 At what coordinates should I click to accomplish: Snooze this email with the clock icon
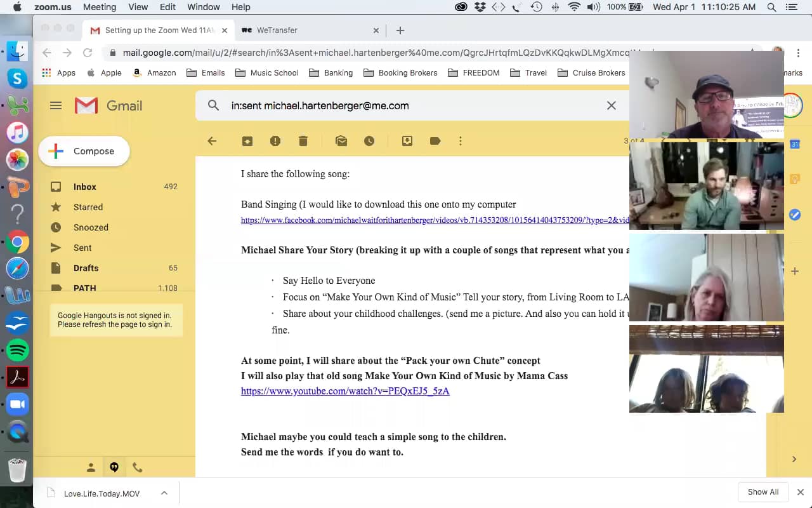click(x=369, y=141)
